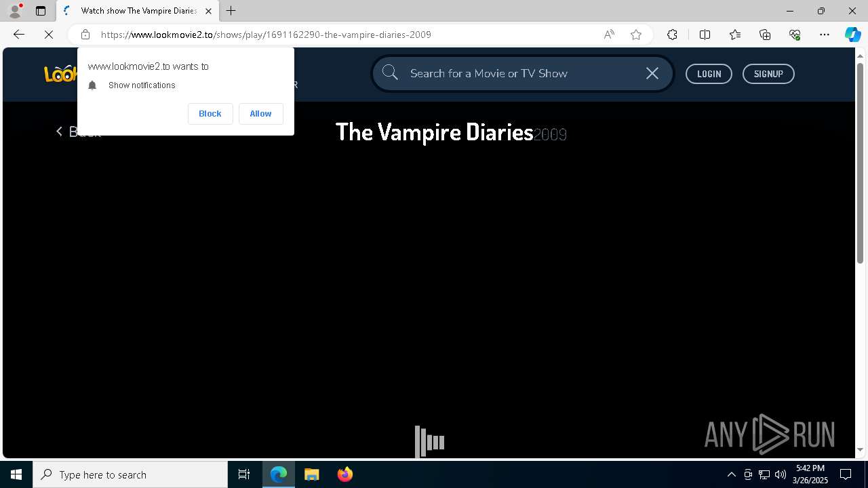Screen dimensions: 868x488
Task: Open tab actions menu
Action: (41, 11)
